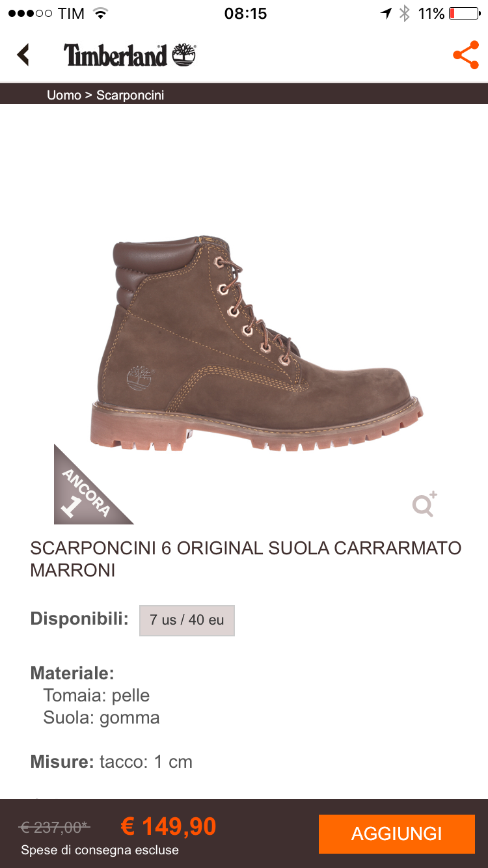The image size is (488, 868).
Task: Tap Spese di consegna escluse note
Action: click(100, 850)
